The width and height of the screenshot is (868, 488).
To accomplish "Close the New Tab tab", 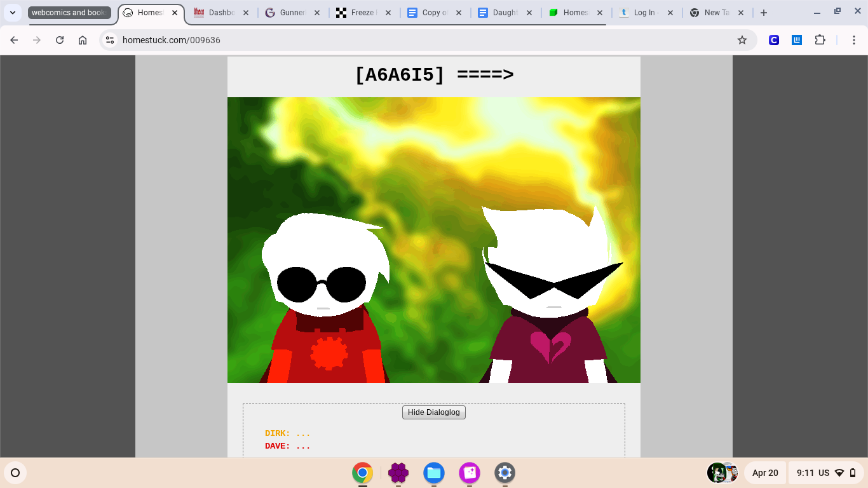I will tap(741, 13).
